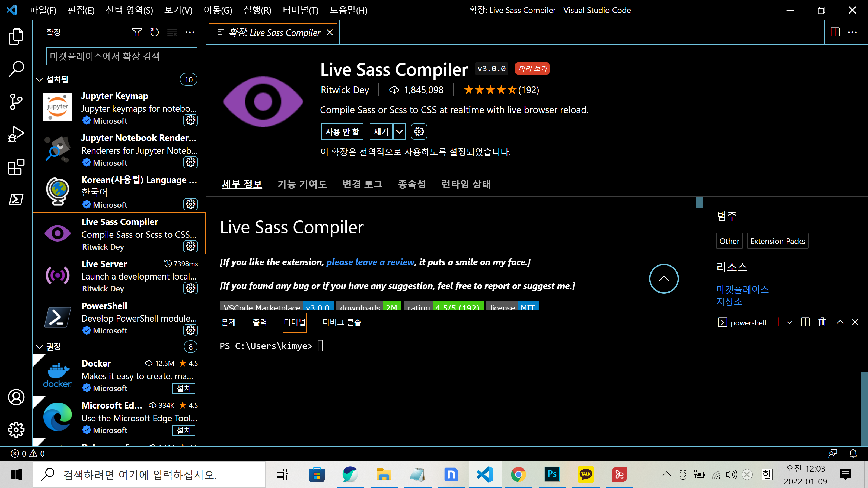Click the star rating (192) in header
868x488 pixels.
[x=501, y=90]
